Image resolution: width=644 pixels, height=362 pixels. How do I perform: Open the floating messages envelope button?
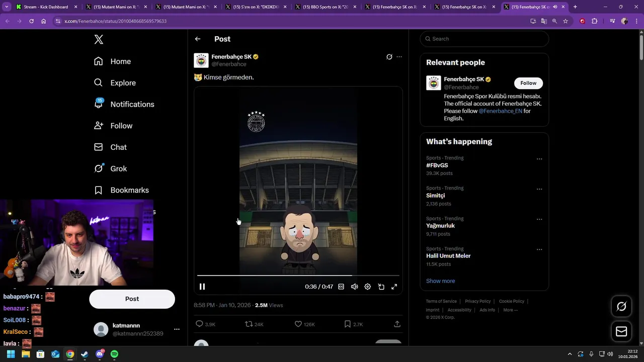[621, 331]
